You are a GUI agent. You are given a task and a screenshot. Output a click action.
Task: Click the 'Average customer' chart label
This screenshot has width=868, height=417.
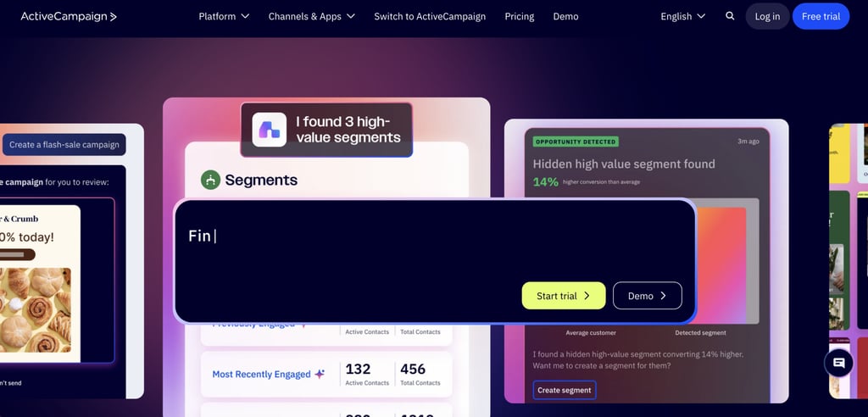(591, 333)
